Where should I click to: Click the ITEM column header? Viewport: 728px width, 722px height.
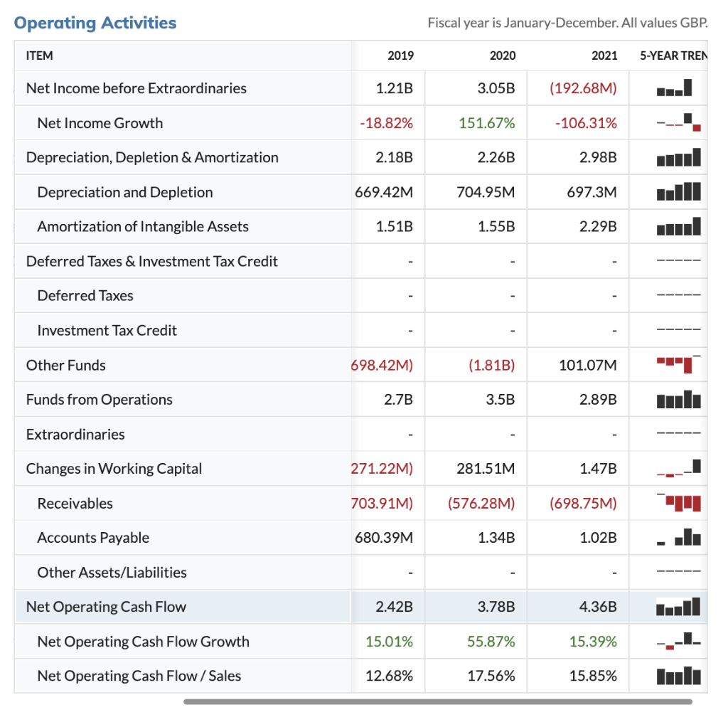pos(40,55)
